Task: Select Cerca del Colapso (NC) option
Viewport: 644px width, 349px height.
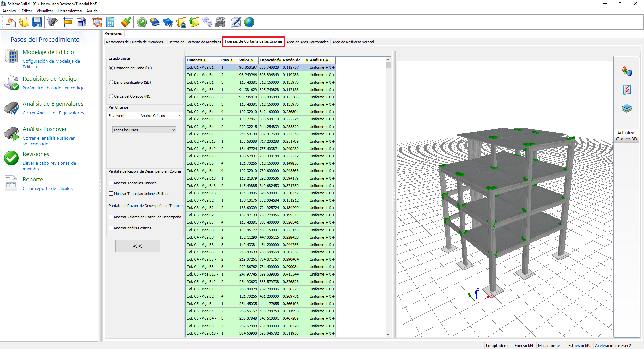Action: click(111, 96)
